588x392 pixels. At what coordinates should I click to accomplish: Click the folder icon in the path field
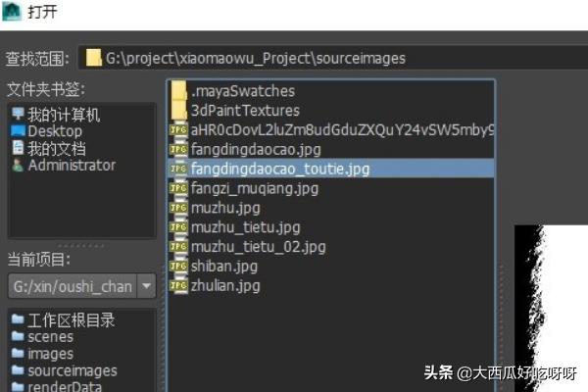93,58
